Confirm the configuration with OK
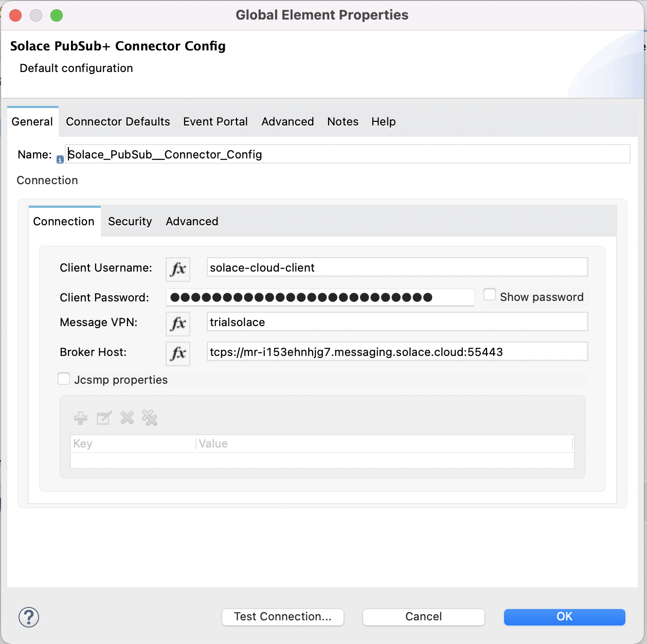647x644 pixels. [x=564, y=617]
